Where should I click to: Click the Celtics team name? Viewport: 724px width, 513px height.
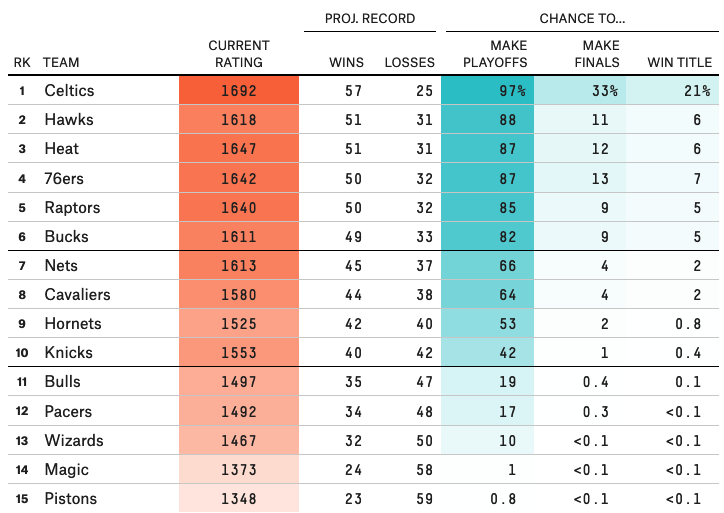69,91
